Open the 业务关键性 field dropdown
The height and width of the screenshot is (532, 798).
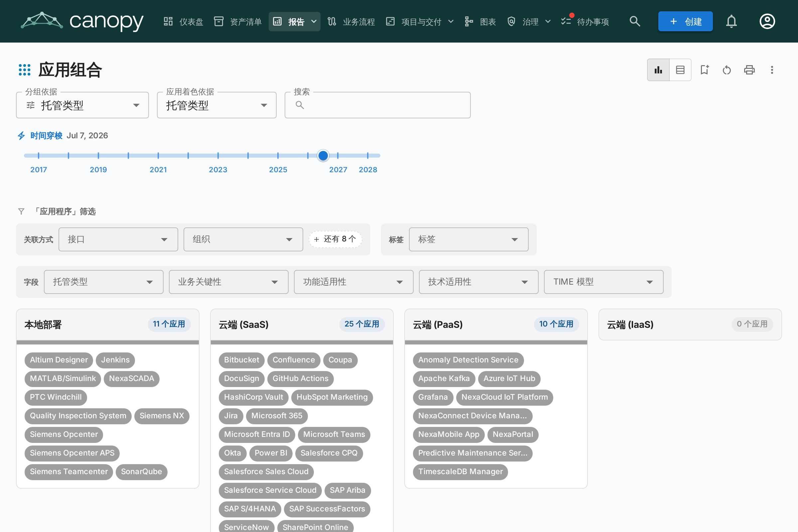[x=229, y=282]
